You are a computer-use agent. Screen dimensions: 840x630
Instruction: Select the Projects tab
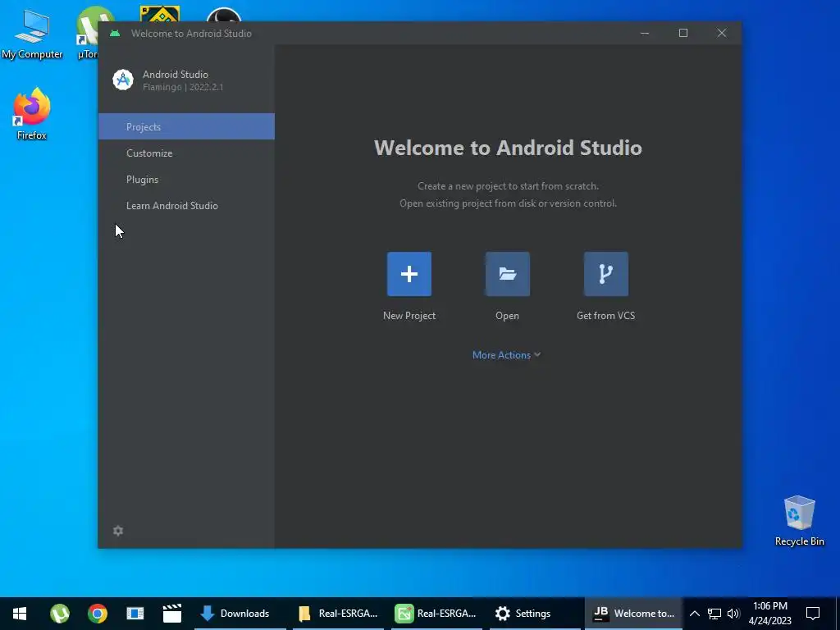click(186, 126)
